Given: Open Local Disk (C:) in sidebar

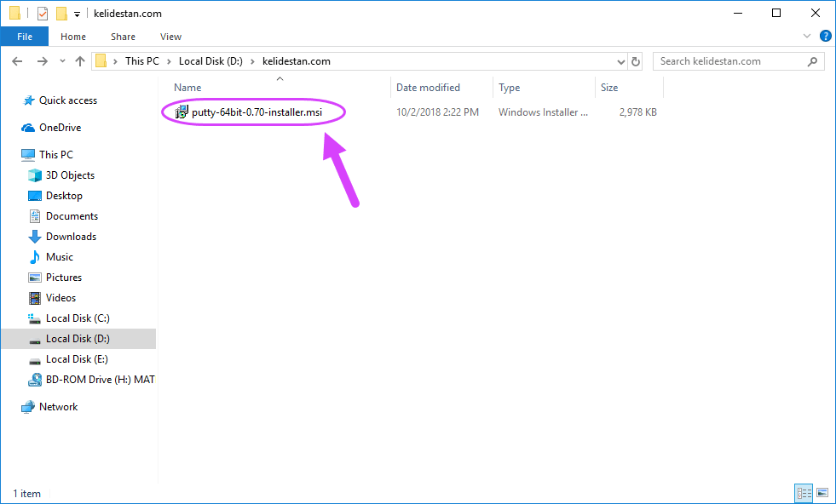Looking at the screenshot, I should [78, 318].
